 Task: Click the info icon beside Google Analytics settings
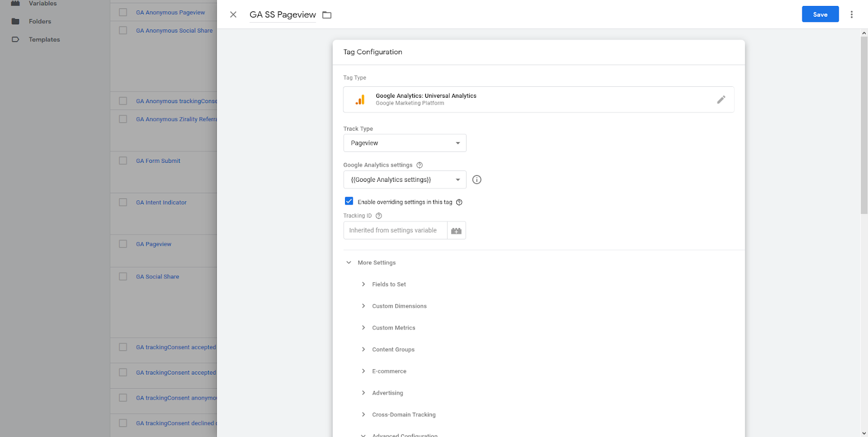pyautogui.click(x=477, y=180)
